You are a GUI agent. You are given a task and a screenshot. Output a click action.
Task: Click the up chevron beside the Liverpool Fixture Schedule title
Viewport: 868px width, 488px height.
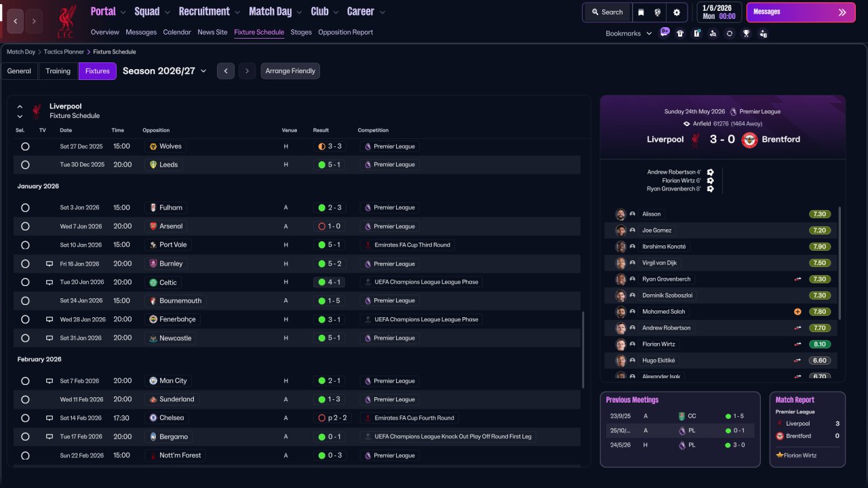[20, 107]
